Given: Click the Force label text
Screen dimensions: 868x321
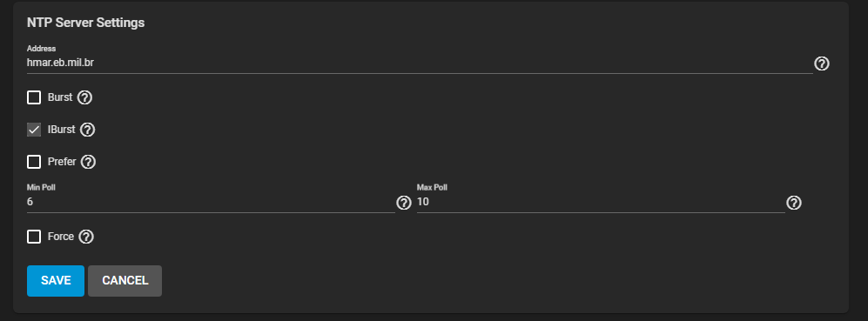Looking at the screenshot, I should pyautogui.click(x=61, y=237).
